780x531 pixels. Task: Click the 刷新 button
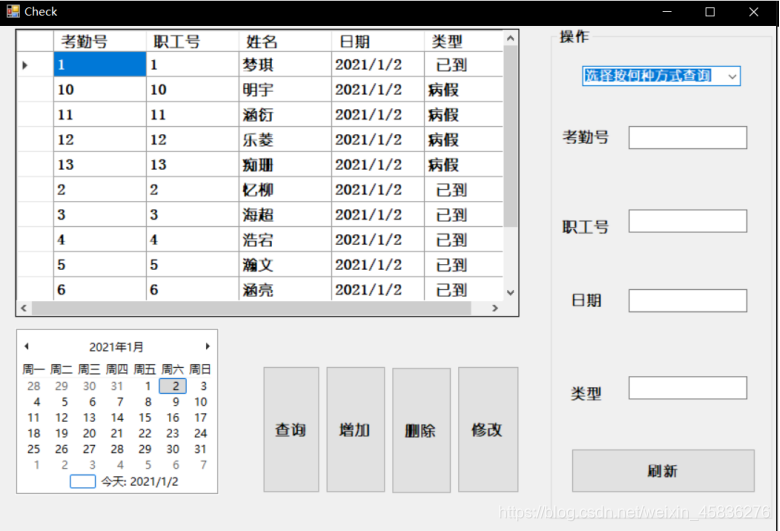(x=663, y=471)
